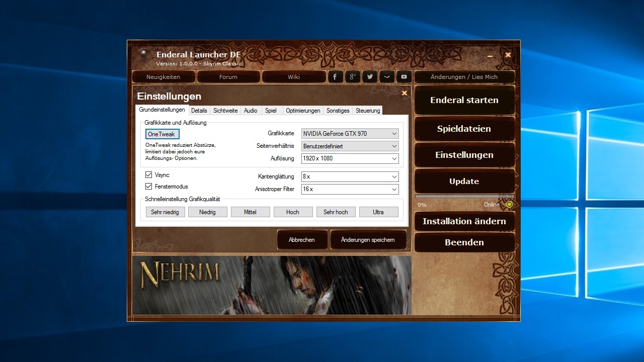Click Änderungen speichern button
This screenshot has height=362, width=644.
pyautogui.click(x=368, y=240)
